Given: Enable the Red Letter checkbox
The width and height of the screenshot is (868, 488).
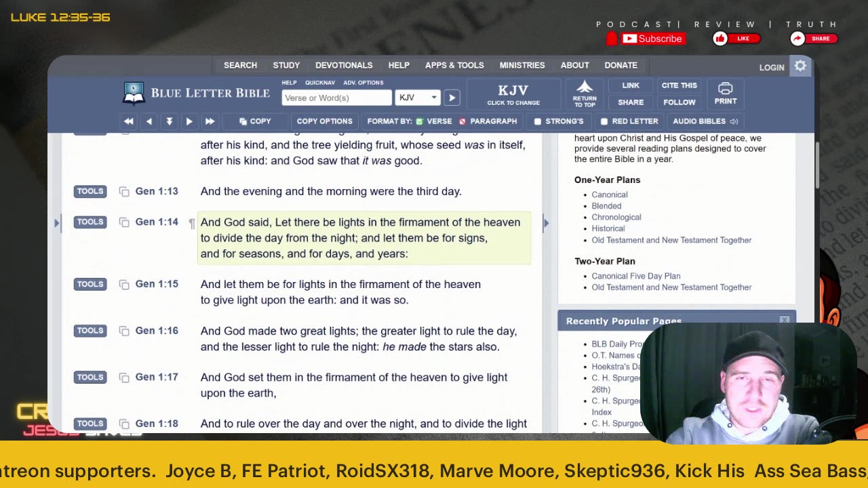Looking at the screenshot, I should 604,121.
